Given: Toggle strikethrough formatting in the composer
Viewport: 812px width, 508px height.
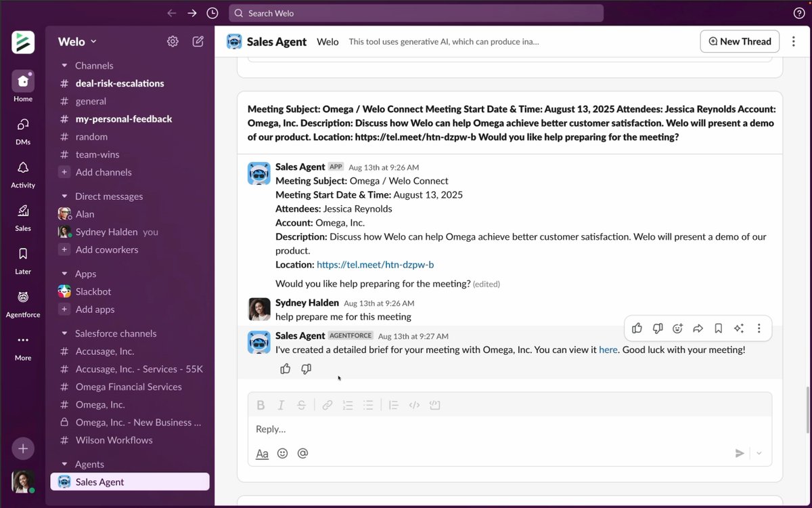Looking at the screenshot, I should 301,405.
